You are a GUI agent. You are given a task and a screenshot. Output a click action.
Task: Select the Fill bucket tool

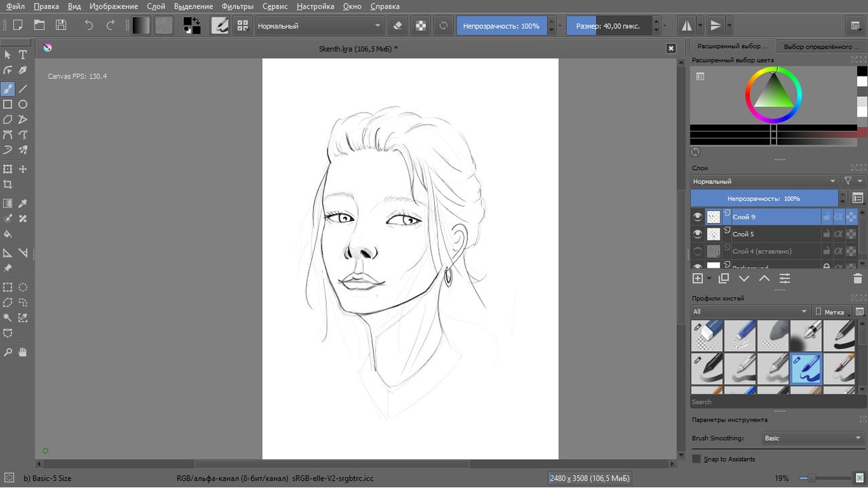pyautogui.click(x=7, y=234)
